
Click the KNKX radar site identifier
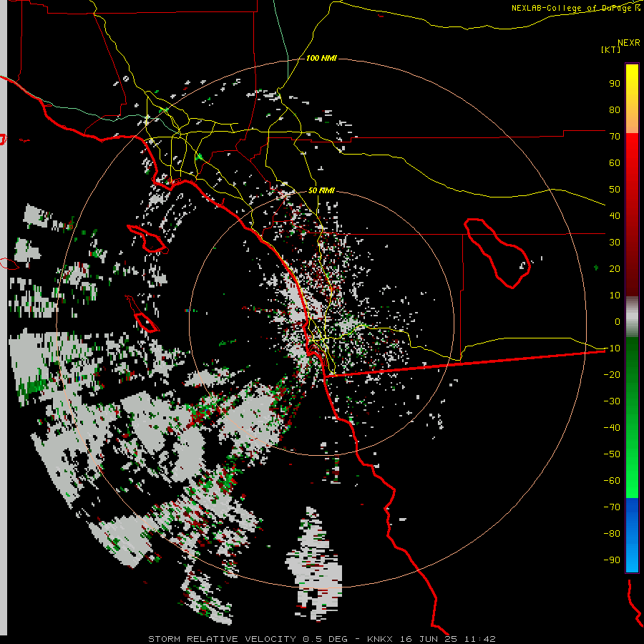point(380,639)
